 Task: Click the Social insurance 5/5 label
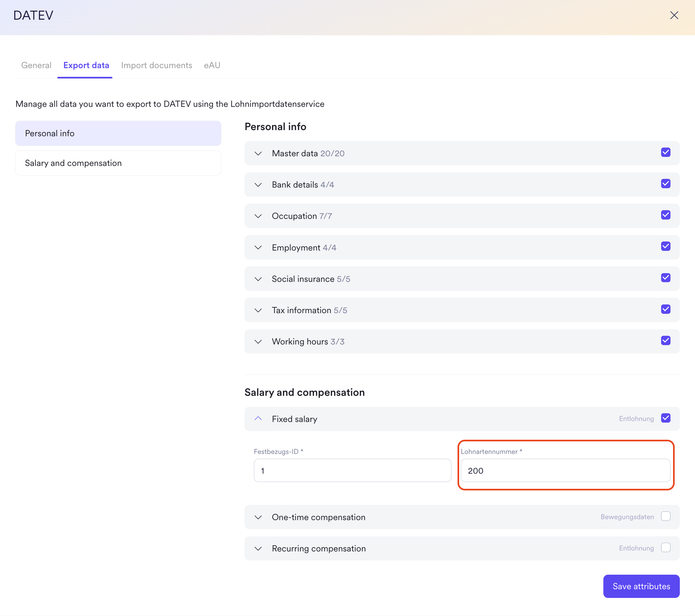311,279
